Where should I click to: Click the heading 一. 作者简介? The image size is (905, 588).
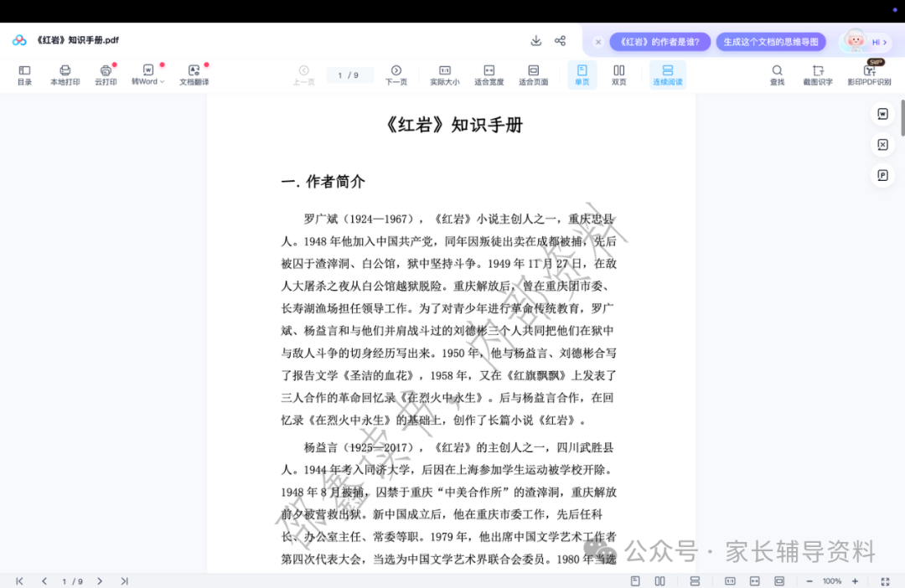(x=323, y=181)
